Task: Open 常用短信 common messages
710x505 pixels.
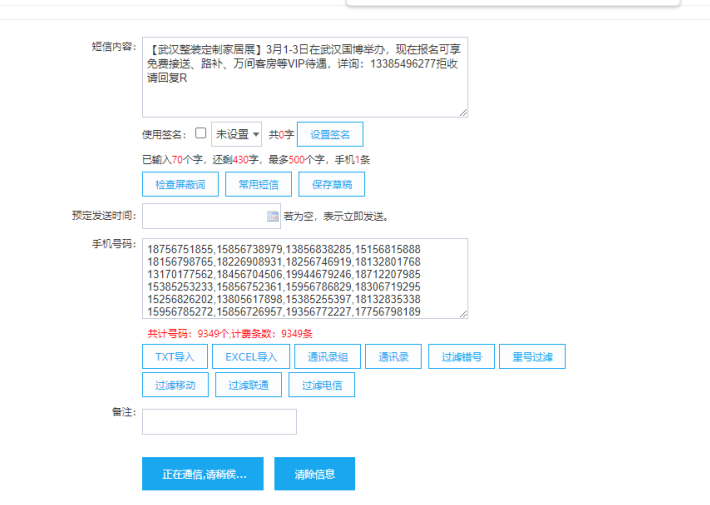Action: [x=258, y=184]
